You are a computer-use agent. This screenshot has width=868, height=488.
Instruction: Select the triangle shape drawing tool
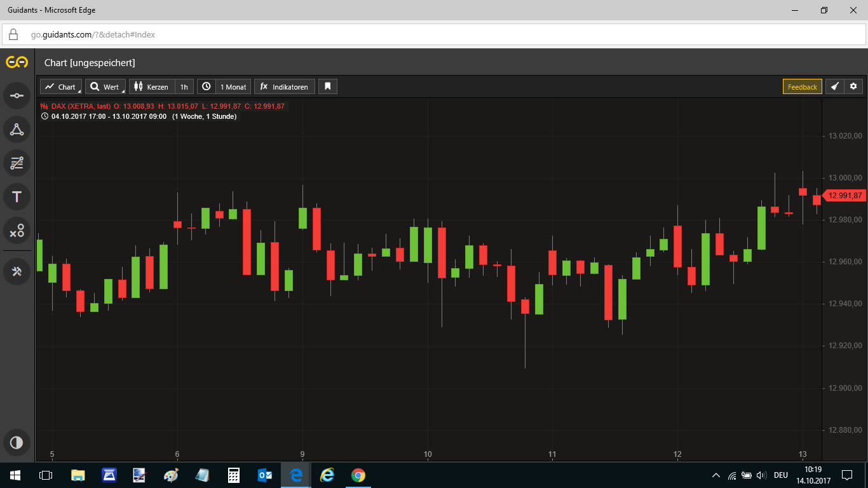point(17,129)
